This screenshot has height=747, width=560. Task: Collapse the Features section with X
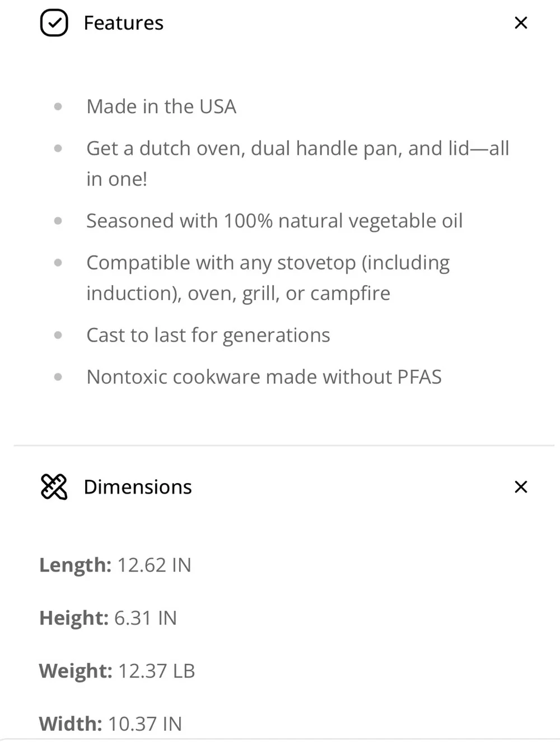pyautogui.click(x=521, y=23)
